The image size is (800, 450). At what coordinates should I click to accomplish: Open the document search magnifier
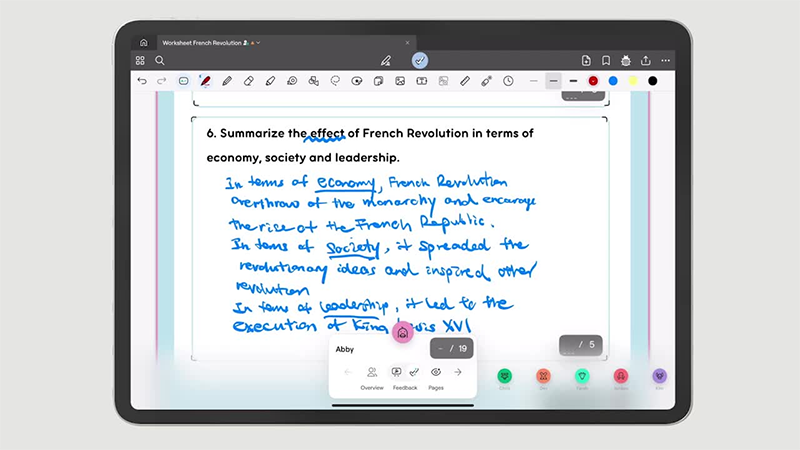click(160, 61)
